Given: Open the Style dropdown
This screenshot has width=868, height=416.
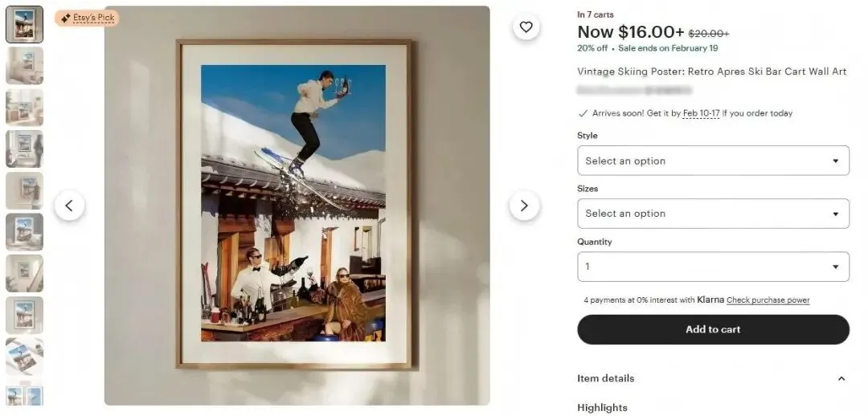Looking at the screenshot, I should pos(713,161).
